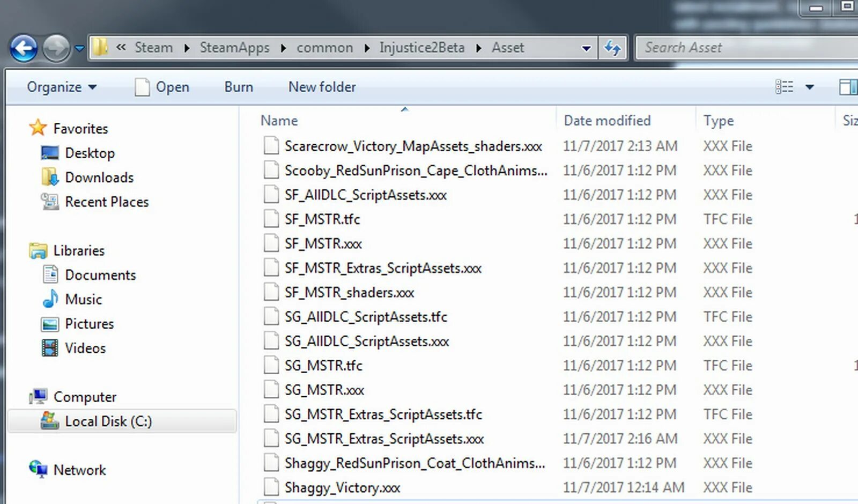858x504 pixels.
Task: Click the file icon of Scarecrow_Victory_MapAssets_shaders.xxx
Action: pyautogui.click(x=271, y=145)
